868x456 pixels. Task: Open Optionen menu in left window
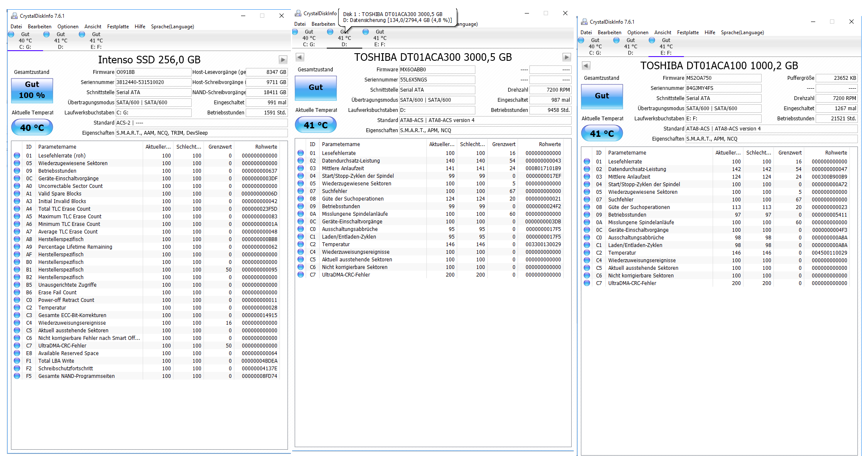pos(68,27)
